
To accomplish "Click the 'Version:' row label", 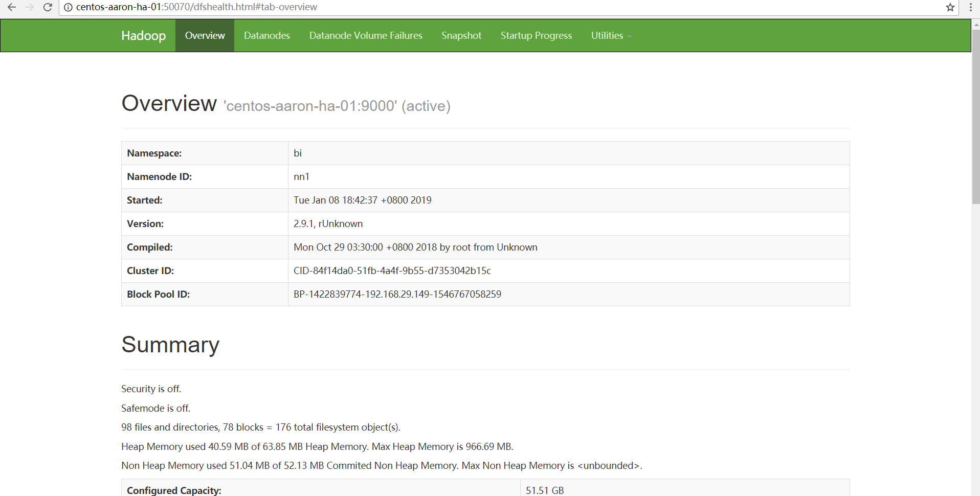I will (x=145, y=223).
